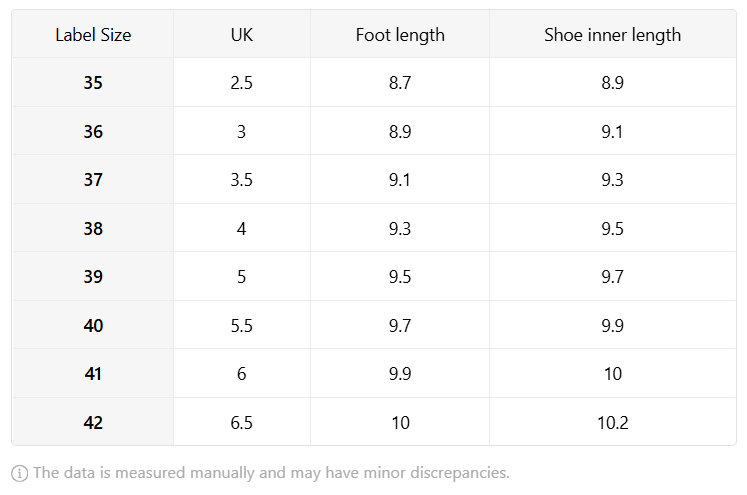The width and height of the screenshot is (747, 495).
Task: Select shoe inner length 9.5 cell
Action: 613,228
